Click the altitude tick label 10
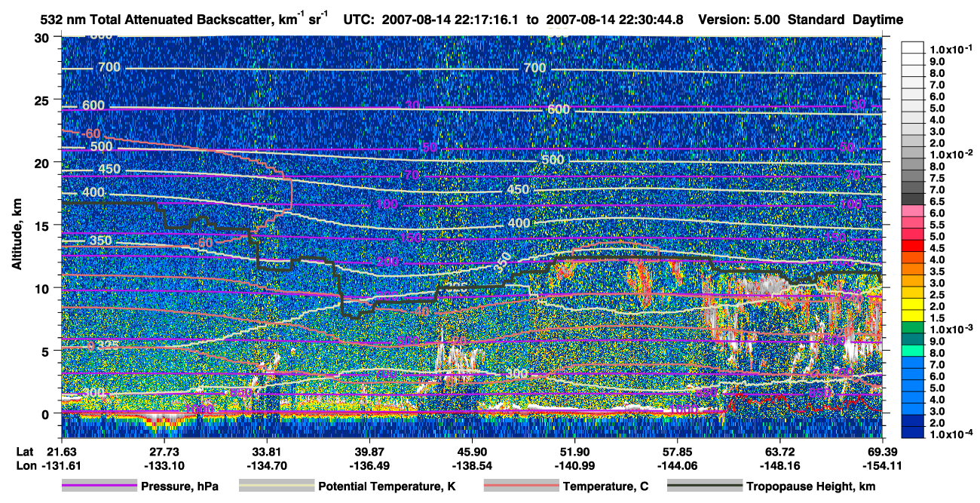The height and width of the screenshot is (503, 980). coord(43,288)
